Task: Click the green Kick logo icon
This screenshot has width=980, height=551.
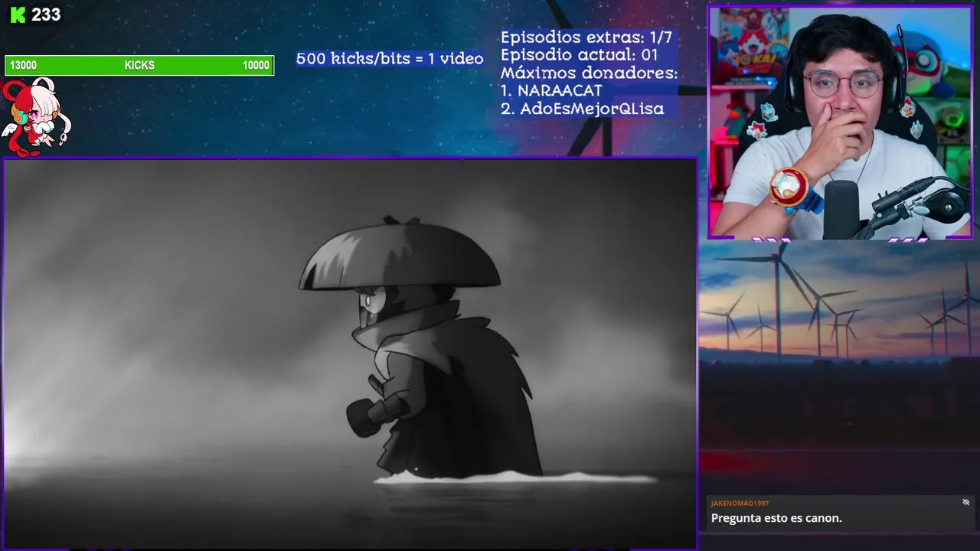Action: tap(17, 15)
